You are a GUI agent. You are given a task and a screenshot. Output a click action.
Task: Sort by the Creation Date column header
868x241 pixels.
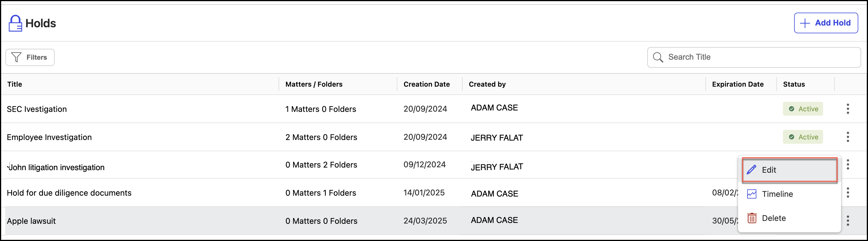427,84
